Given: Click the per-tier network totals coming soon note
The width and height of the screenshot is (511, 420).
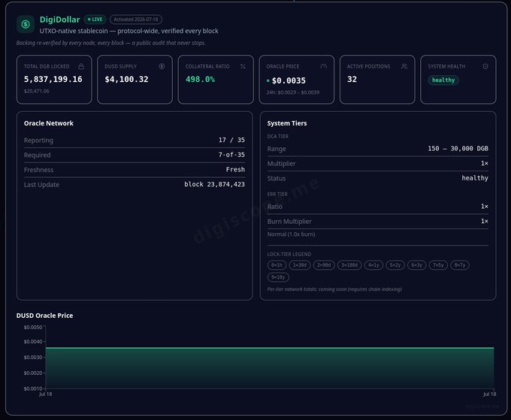Looking at the screenshot, I should [334, 289].
